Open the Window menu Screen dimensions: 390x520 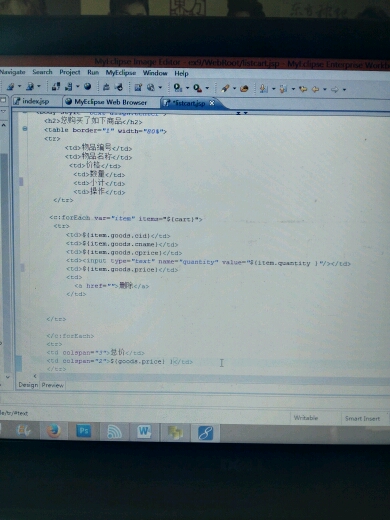point(155,73)
